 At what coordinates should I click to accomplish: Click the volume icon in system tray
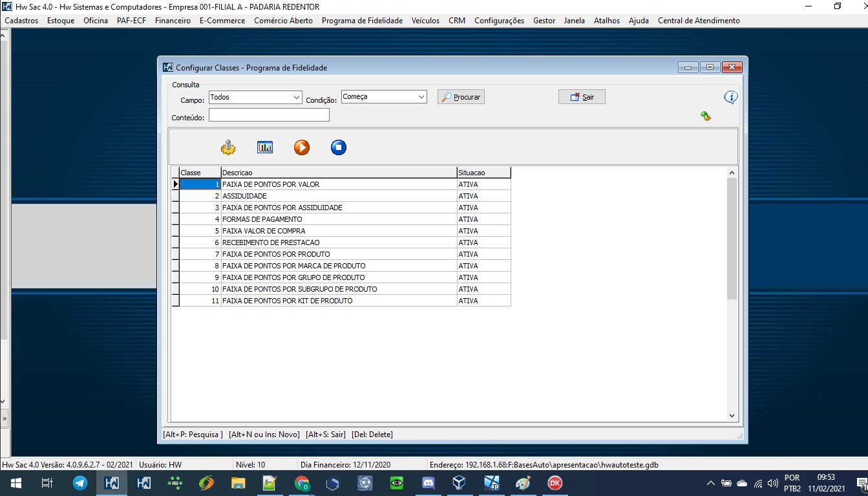coord(772,483)
